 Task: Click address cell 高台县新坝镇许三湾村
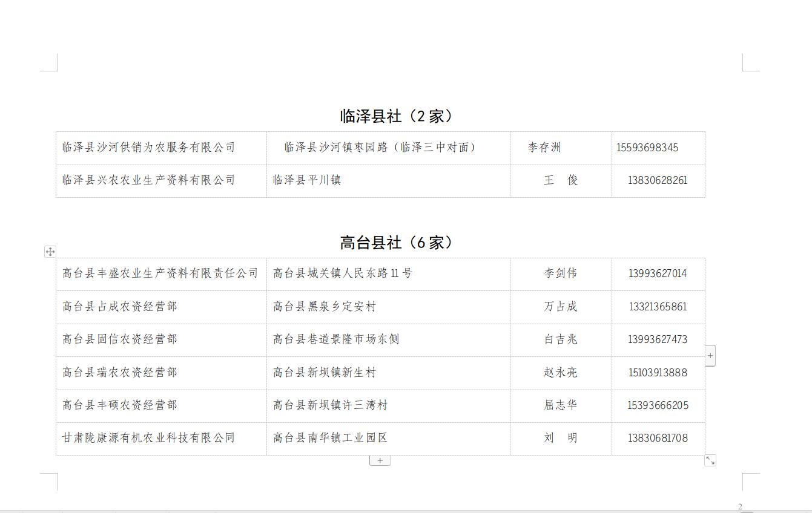click(x=330, y=405)
